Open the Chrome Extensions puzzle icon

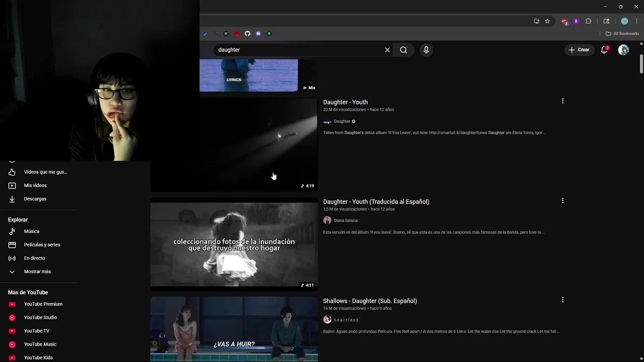(589, 21)
